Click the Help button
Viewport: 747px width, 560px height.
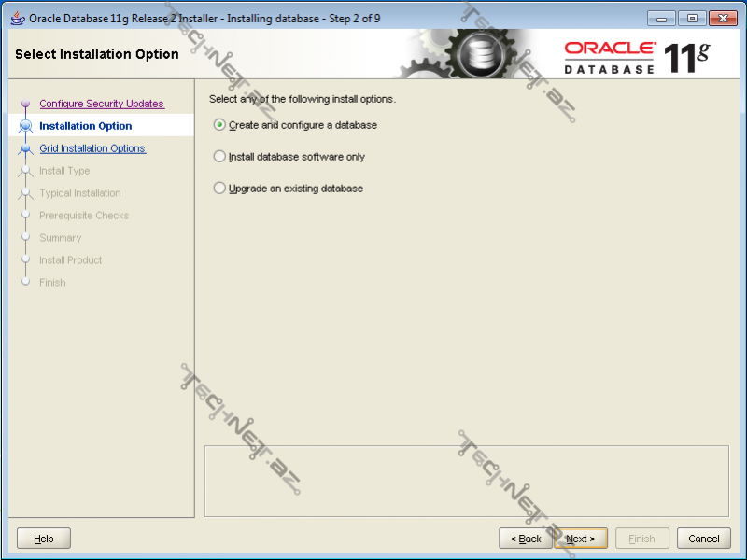[x=44, y=539]
